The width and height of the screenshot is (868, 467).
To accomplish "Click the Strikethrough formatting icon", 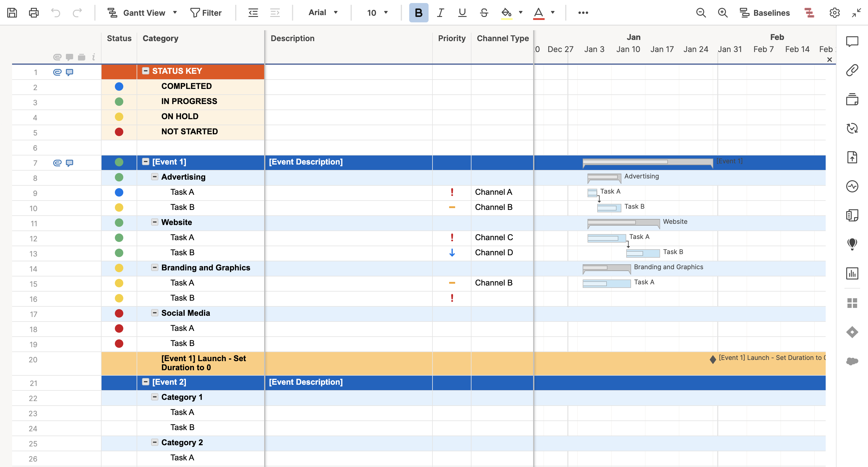I will point(484,13).
